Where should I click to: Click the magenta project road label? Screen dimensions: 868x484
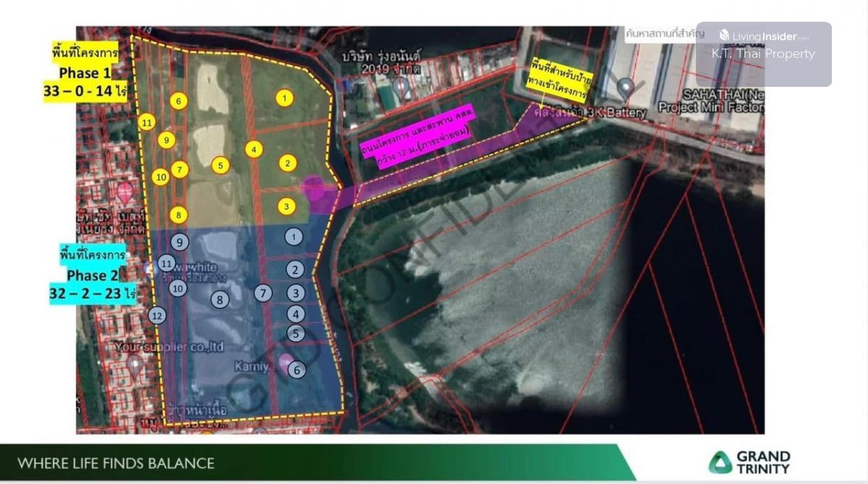[417, 148]
